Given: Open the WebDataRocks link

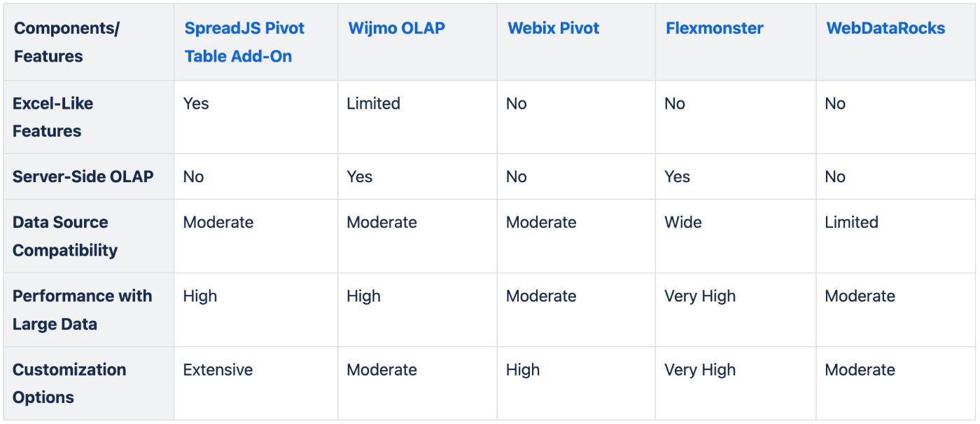Looking at the screenshot, I should 885,28.
